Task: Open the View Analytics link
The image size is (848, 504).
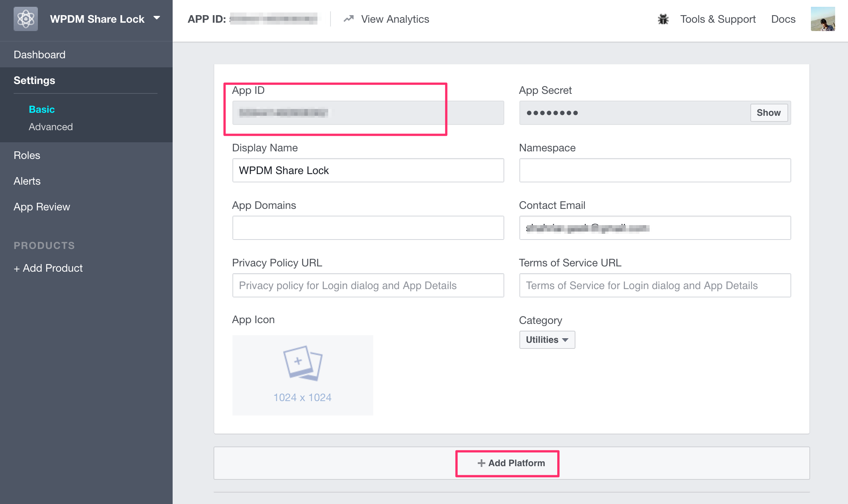Action: [395, 19]
